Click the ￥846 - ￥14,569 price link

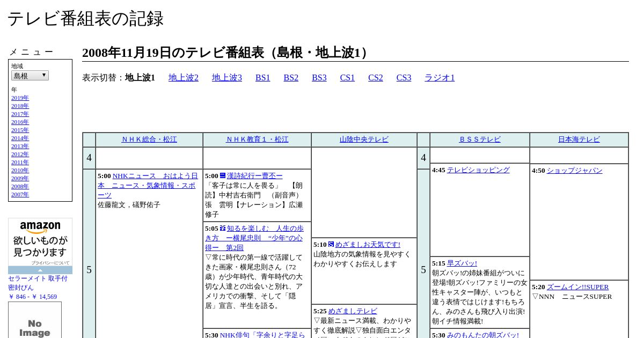tap(32, 297)
